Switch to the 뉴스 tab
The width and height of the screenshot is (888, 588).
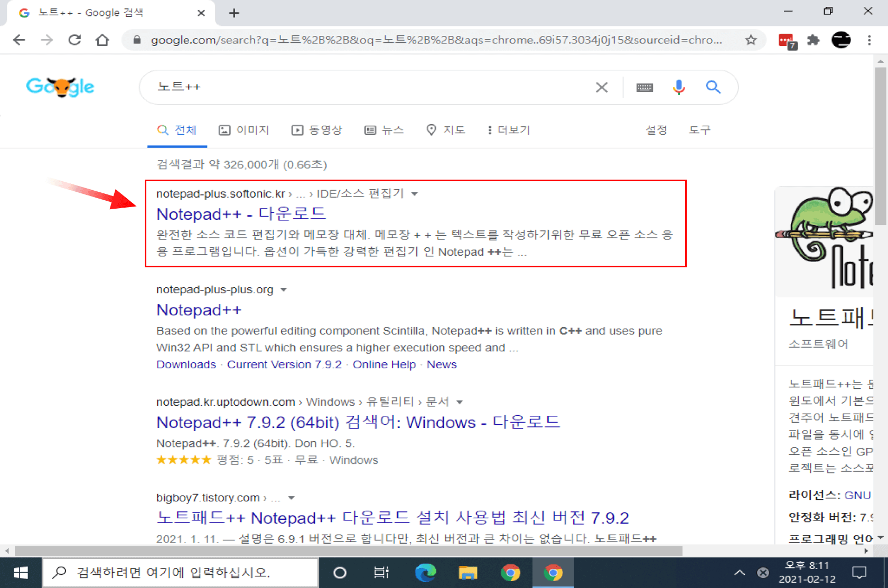[x=384, y=130]
